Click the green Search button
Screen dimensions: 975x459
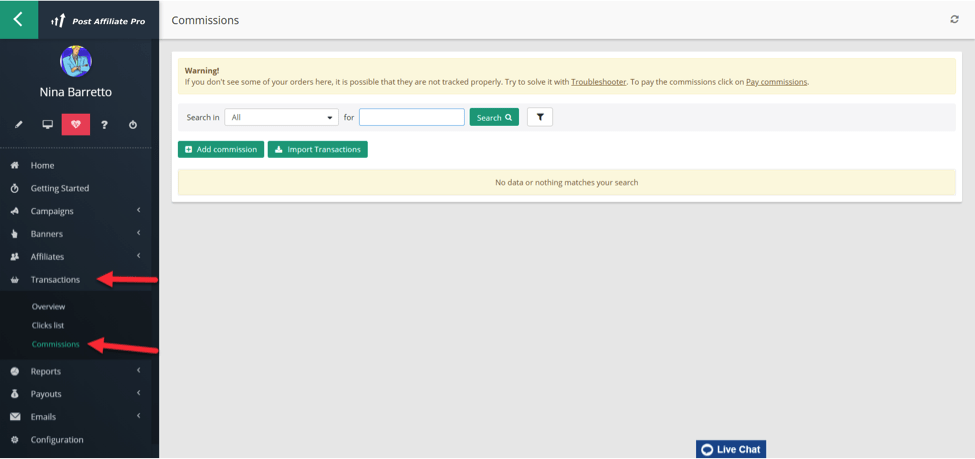tap(494, 117)
